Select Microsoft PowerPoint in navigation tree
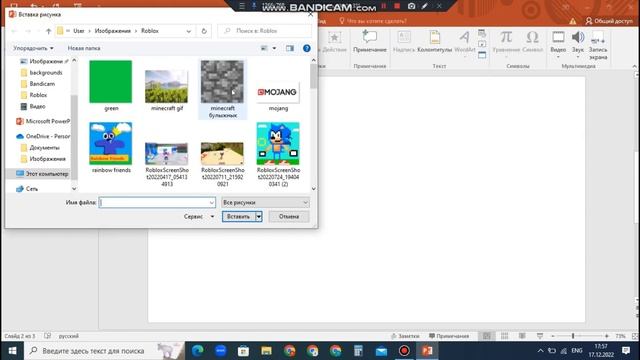The height and width of the screenshot is (360, 640). pos(43,121)
